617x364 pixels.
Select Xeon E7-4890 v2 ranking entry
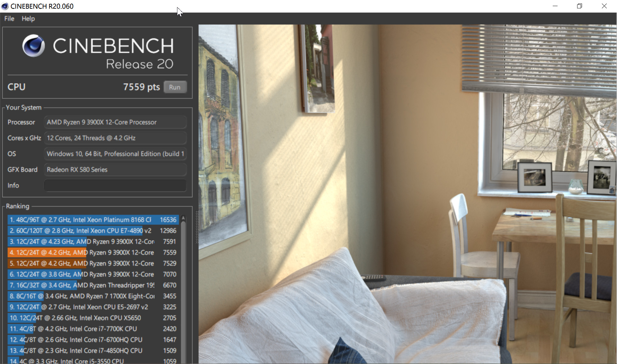(93, 231)
